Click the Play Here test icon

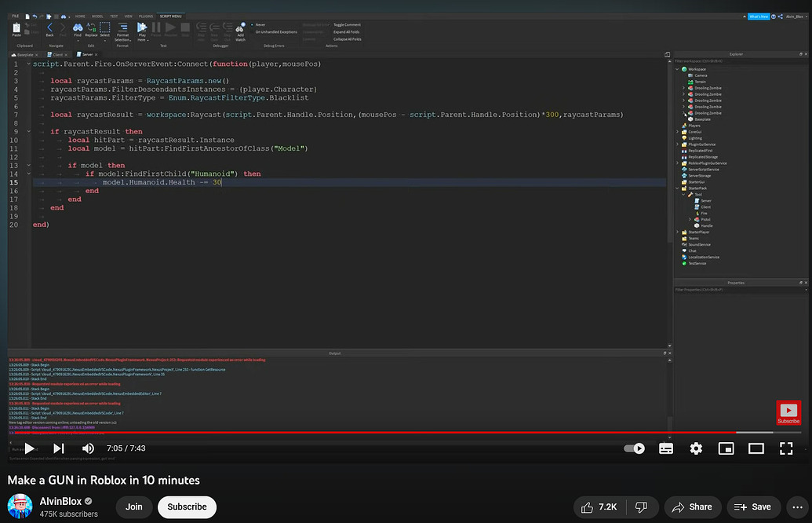click(142, 29)
